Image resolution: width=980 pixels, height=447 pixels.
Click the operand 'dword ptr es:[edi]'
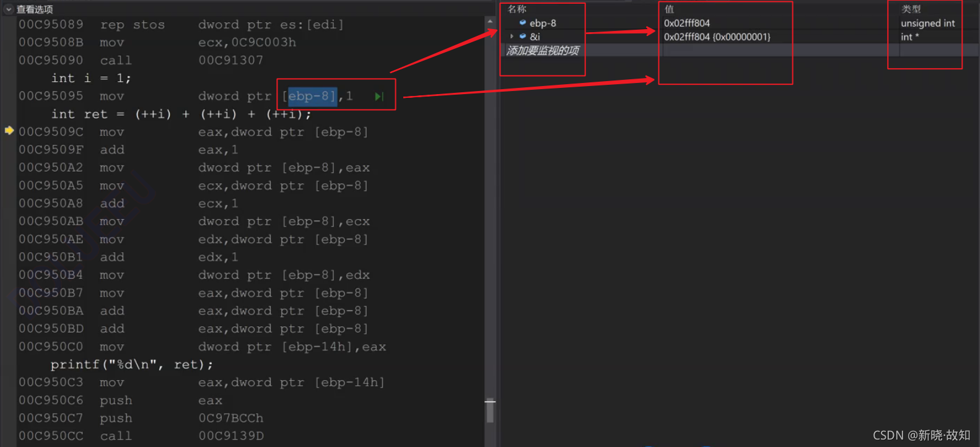pyautogui.click(x=271, y=25)
